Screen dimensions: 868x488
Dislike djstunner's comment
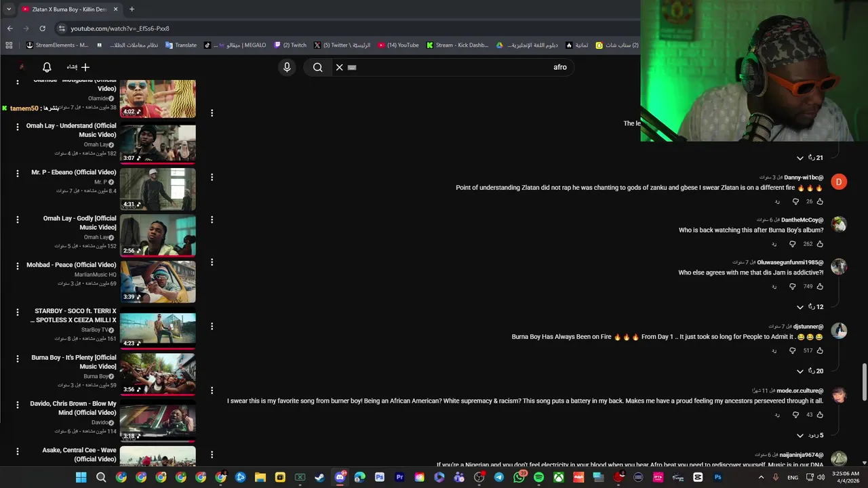(x=792, y=350)
